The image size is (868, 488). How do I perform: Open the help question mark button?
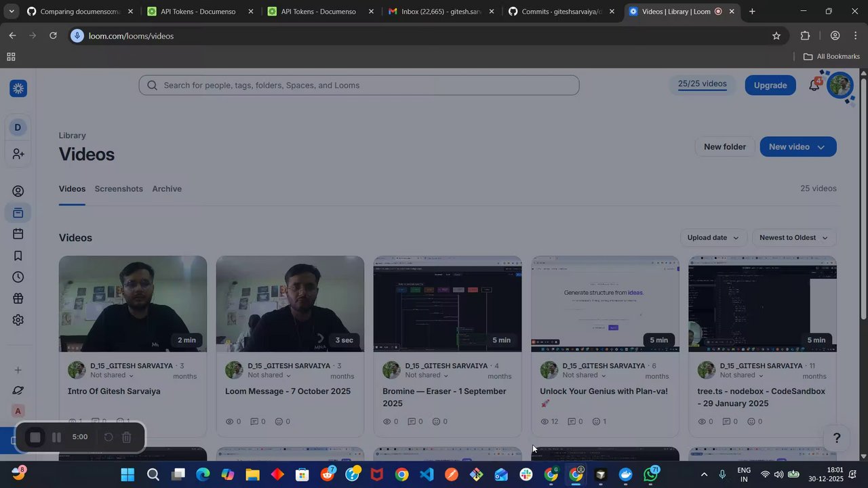click(x=837, y=438)
